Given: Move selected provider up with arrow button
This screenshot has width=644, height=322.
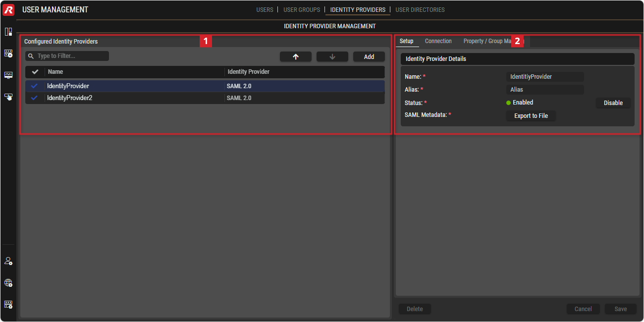Looking at the screenshot, I should pyautogui.click(x=296, y=56).
